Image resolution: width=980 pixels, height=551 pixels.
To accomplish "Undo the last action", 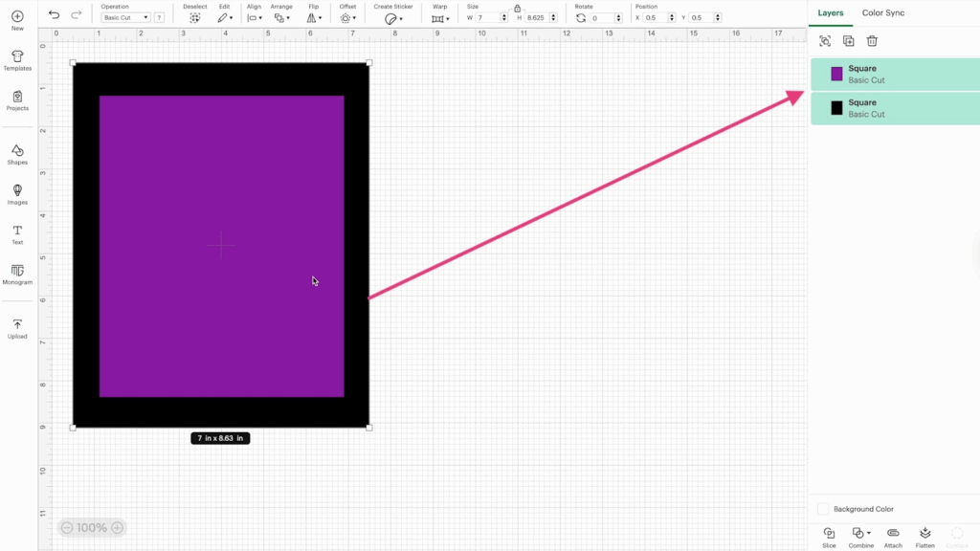I will coord(55,15).
